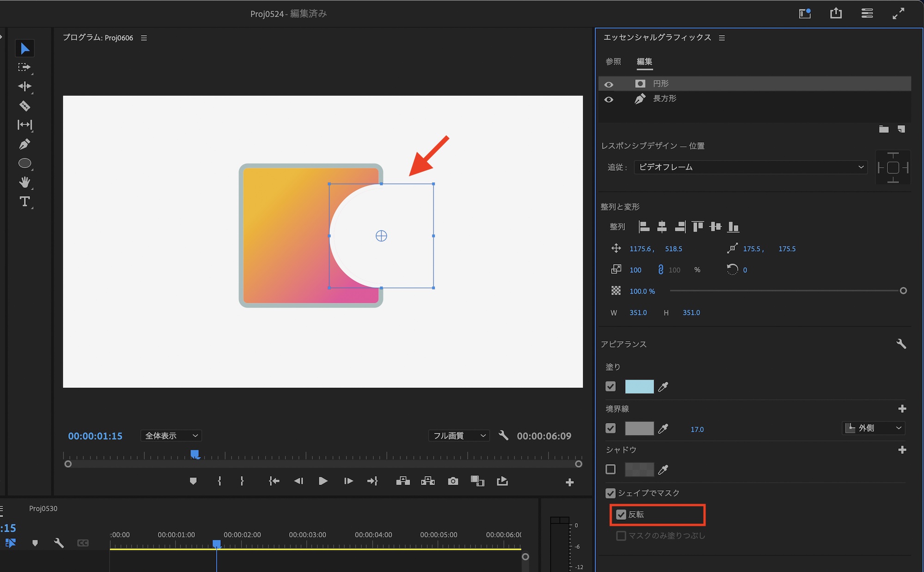Open the ビデオフレーム follow dropdown
Screen dimensions: 924x572
pyautogui.click(x=751, y=167)
